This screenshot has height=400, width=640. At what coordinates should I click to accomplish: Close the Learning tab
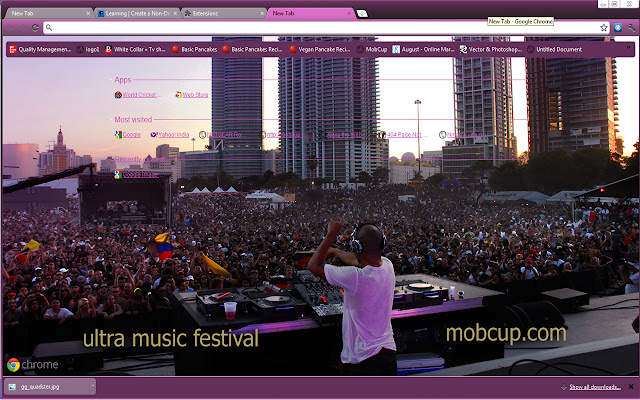[175, 13]
